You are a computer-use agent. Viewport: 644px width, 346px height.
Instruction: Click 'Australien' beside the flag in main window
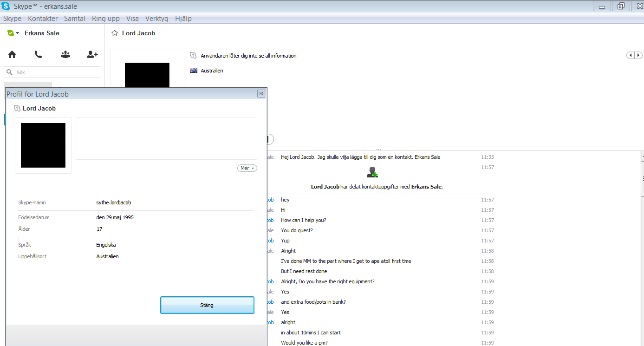tap(212, 71)
